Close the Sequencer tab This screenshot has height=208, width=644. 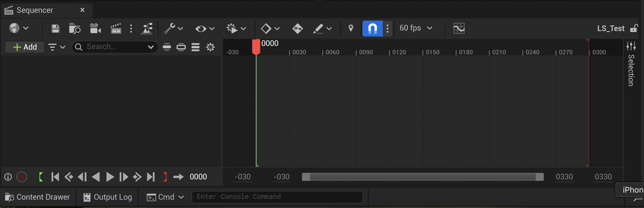(82, 10)
